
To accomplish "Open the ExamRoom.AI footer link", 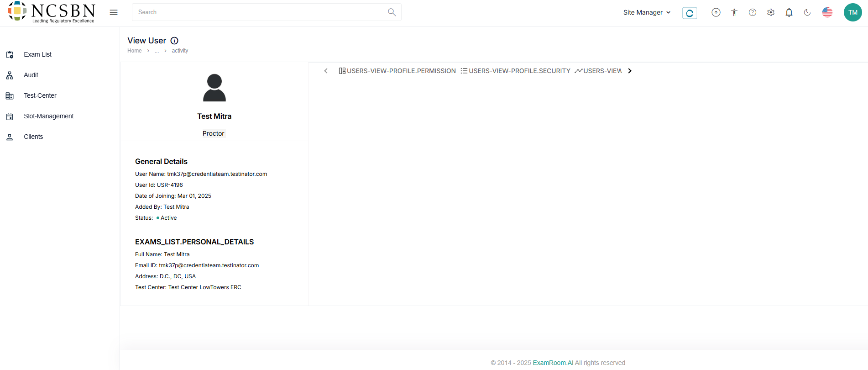I will (553, 363).
